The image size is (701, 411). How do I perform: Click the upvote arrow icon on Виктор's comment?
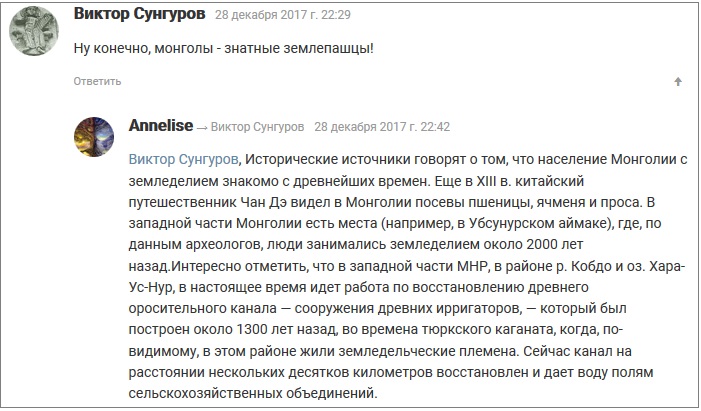click(x=678, y=81)
